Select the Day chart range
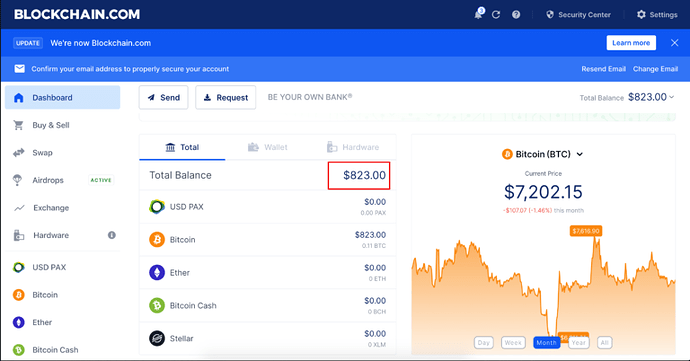The image size is (690, 361). coord(484,343)
